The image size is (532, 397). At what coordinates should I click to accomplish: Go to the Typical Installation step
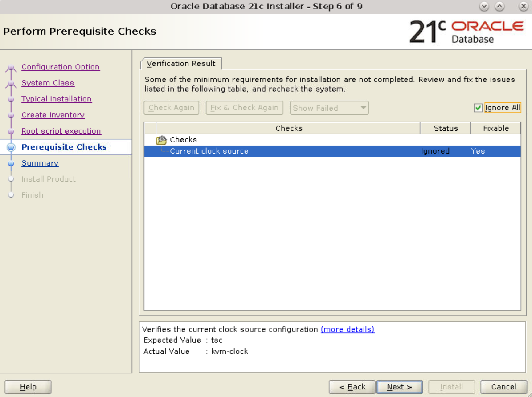tap(57, 99)
